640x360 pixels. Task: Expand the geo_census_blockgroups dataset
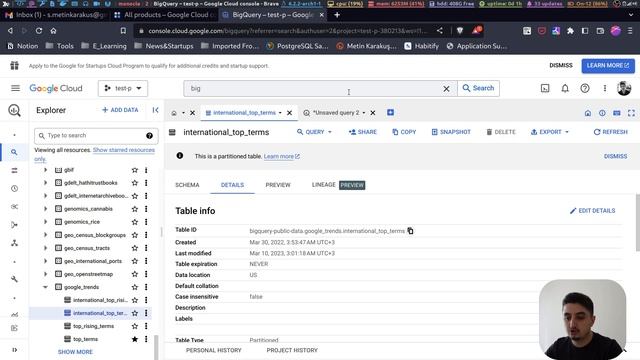point(45,235)
